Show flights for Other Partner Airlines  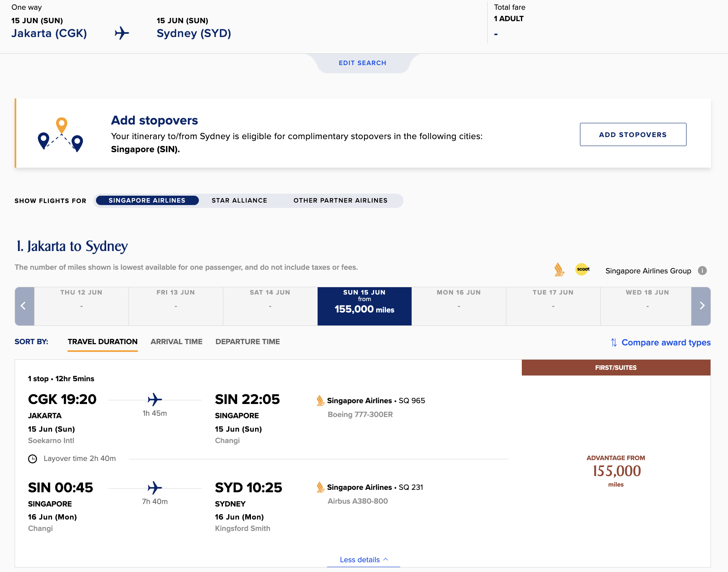[340, 201]
